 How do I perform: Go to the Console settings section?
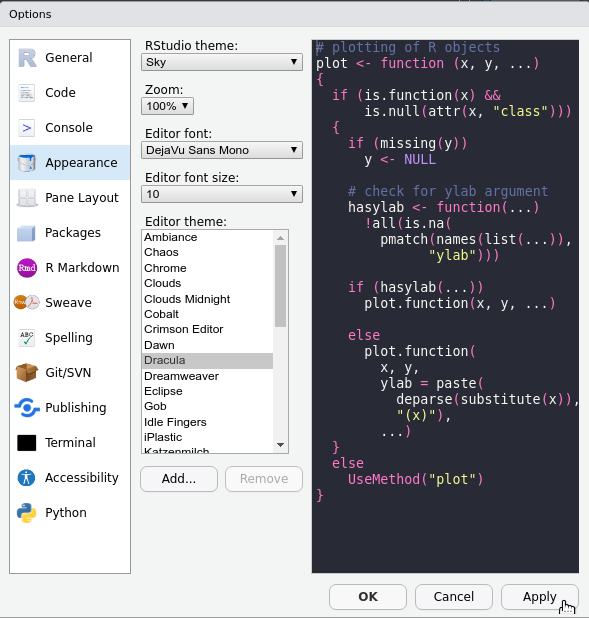70,128
